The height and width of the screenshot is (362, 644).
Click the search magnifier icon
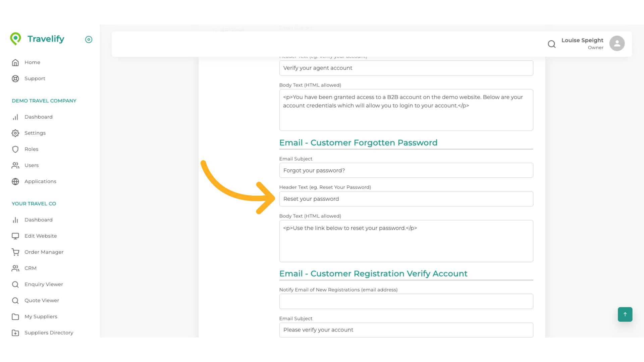(x=551, y=44)
